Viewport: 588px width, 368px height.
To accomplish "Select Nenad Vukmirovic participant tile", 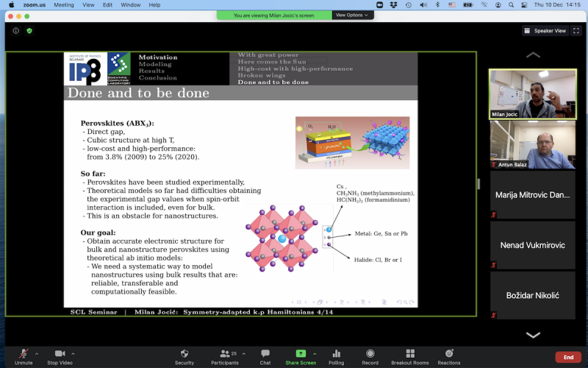I will point(532,245).
